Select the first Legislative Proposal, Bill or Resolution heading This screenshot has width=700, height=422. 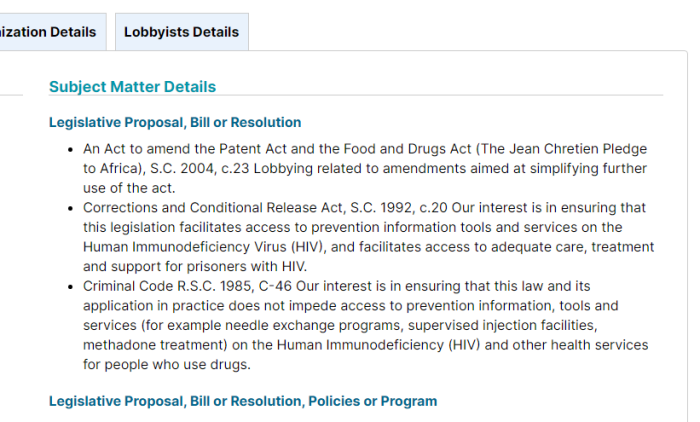pyautogui.click(x=175, y=122)
